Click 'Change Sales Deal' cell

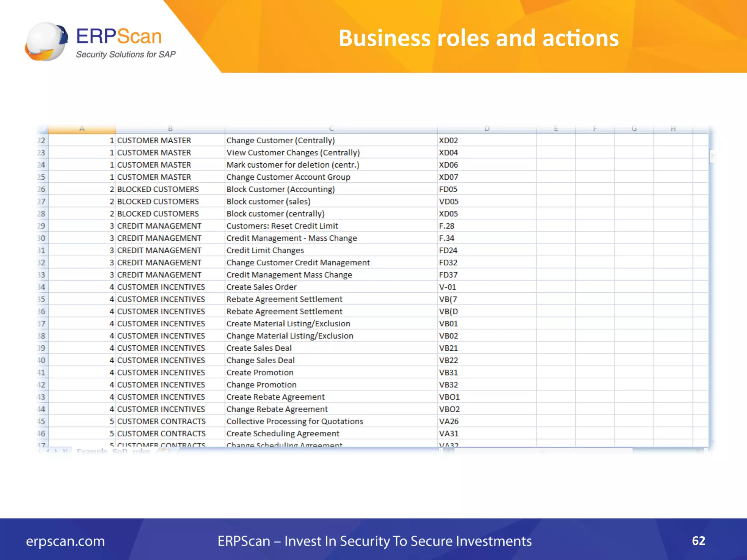[x=331, y=360]
